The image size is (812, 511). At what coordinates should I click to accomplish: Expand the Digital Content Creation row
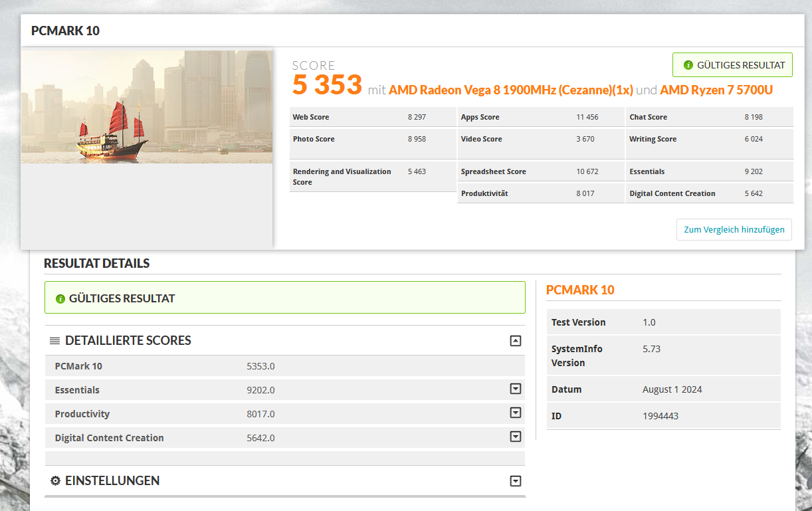click(x=515, y=437)
